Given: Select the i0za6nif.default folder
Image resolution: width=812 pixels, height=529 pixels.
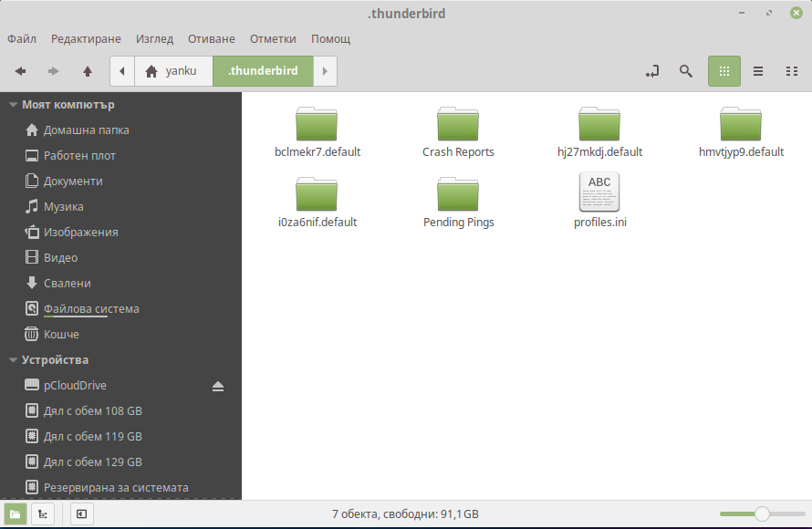Looking at the screenshot, I should click(x=317, y=202).
